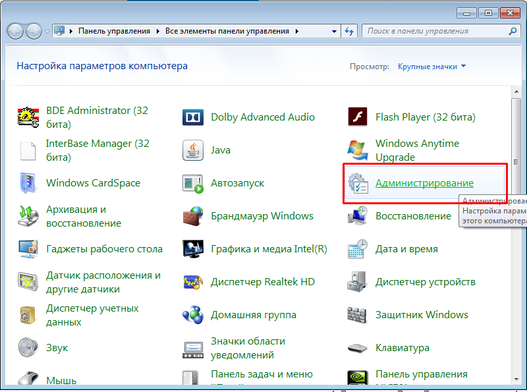This screenshot has height=392, width=527.
Task: Open the 'Автозапуск' link
Action: (x=237, y=183)
